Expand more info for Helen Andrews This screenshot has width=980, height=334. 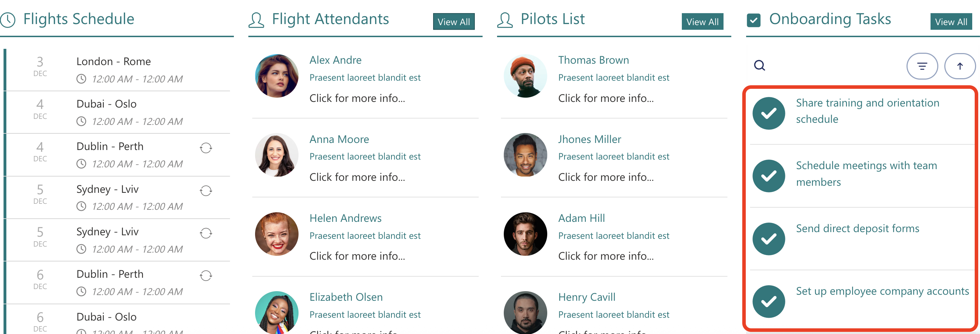coord(358,256)
